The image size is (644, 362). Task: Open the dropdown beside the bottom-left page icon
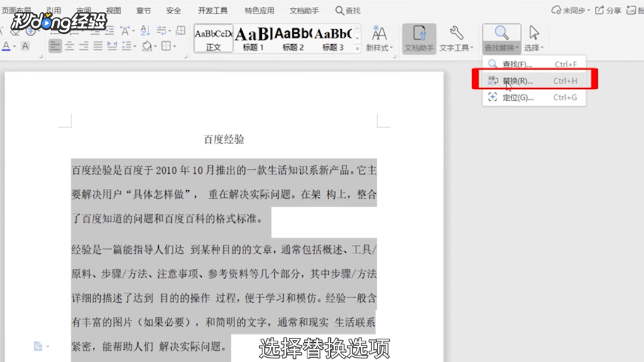pos(48,347)
